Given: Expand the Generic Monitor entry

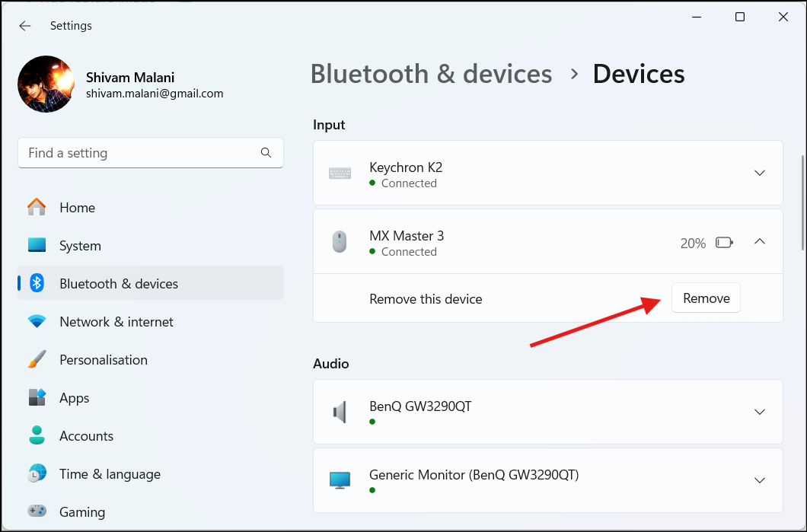Looking at the screenshot, I should (x=759, y=480).
